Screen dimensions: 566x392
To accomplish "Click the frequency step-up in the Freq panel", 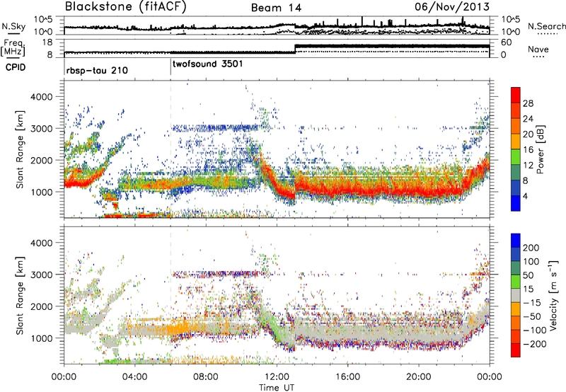I will tap(295, 49).
